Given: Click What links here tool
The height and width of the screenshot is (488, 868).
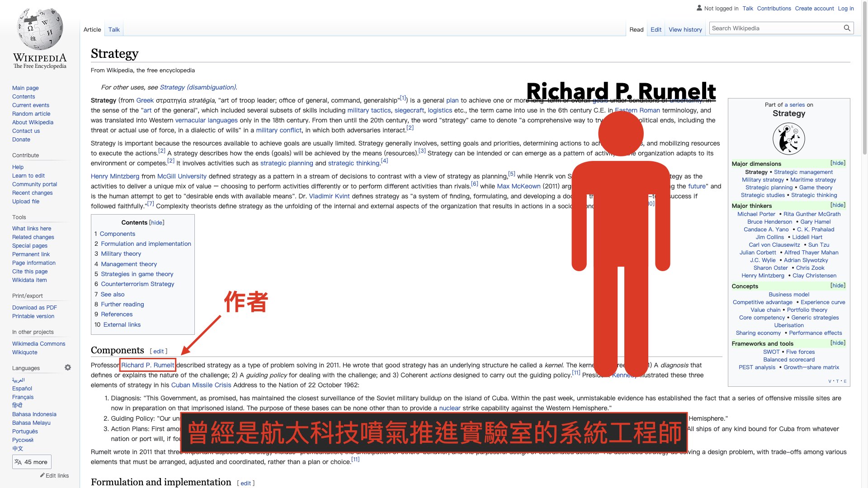Looking at the screenshot, I should (32, 229).
